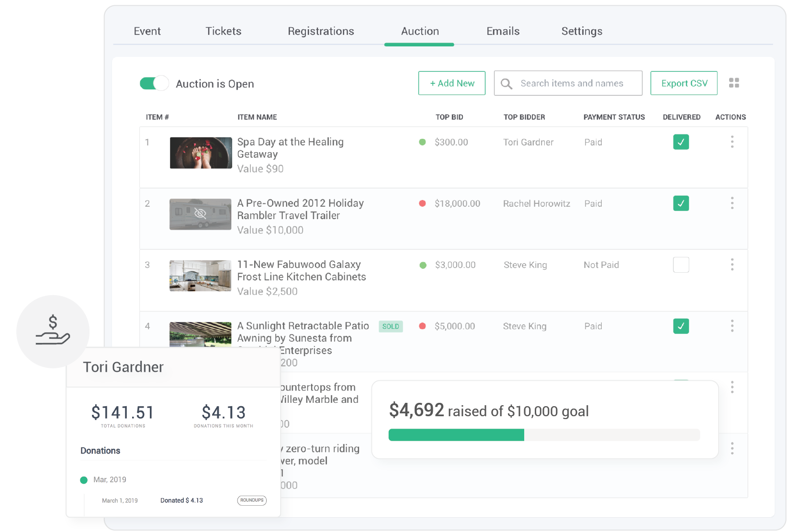Click the + Add New button
The height and width of the screenshot is (532, 799).
tap(452, 83)
